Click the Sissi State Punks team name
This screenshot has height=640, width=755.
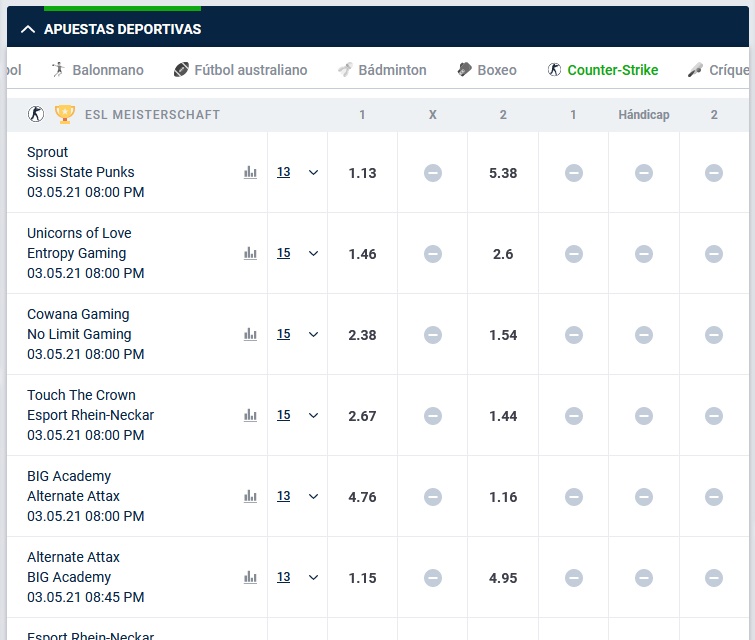click(x=80, y=172)
